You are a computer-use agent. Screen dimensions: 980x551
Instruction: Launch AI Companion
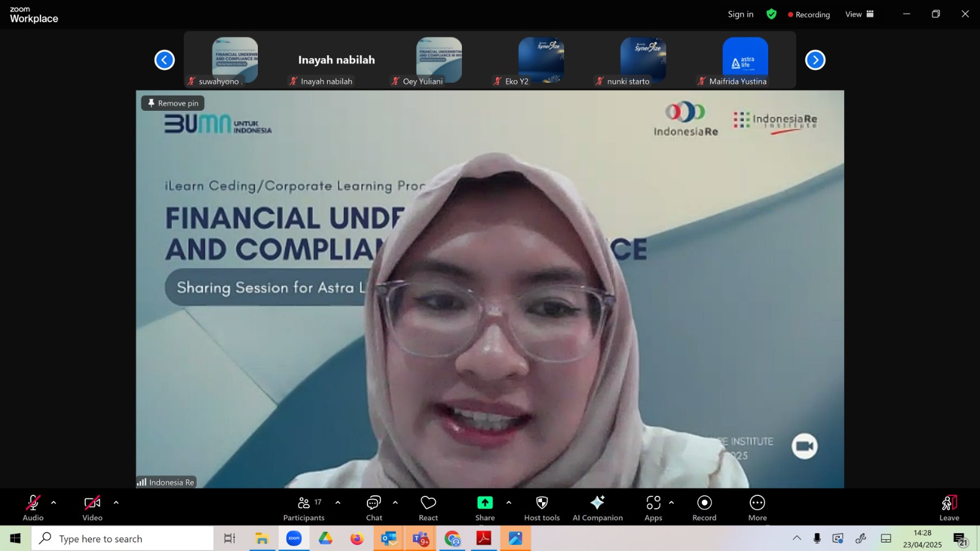(x=598, y=508)
